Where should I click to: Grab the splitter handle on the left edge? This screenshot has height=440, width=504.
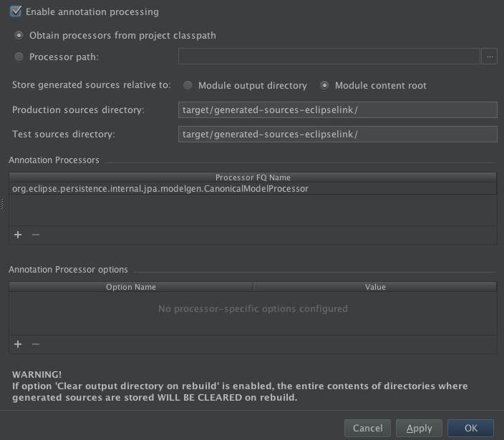pyautogui.click(x=1, y=204)
